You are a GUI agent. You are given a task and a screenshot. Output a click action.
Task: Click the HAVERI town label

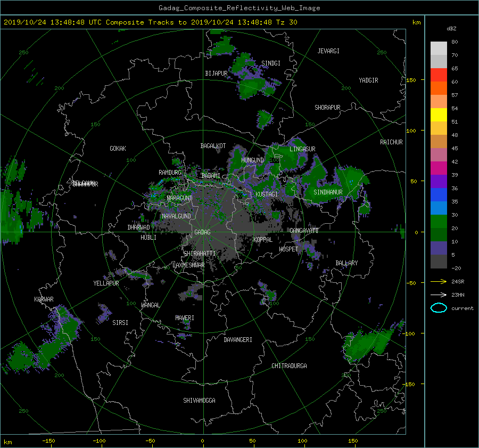click(x=185, y=318)
